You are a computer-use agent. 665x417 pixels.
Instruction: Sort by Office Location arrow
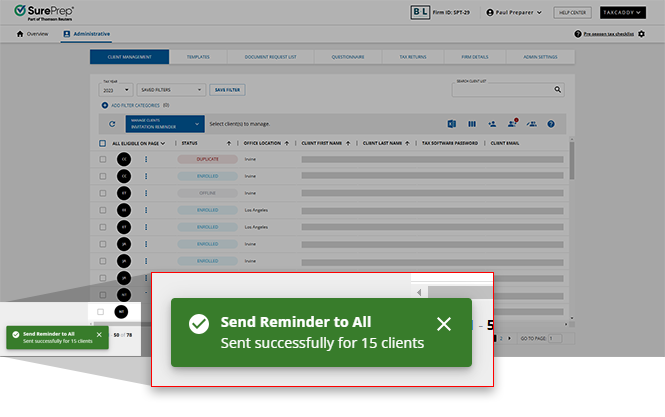point(287,143)
